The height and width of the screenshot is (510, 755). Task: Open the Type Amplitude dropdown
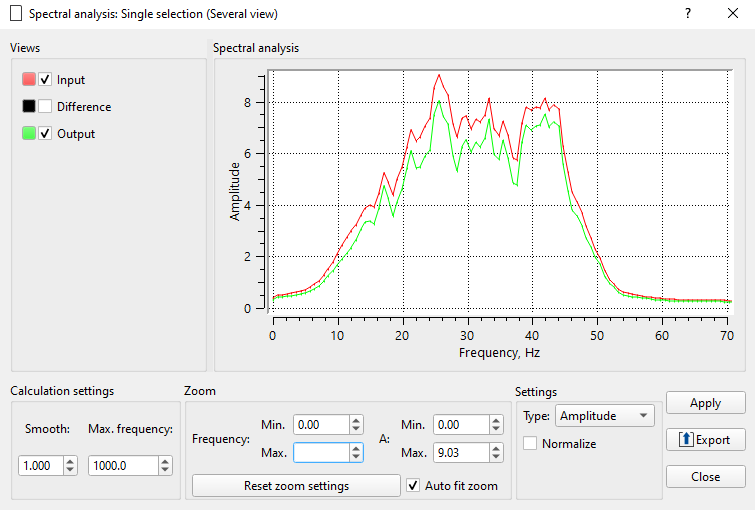pyautogui.click(x=605, y=416)
